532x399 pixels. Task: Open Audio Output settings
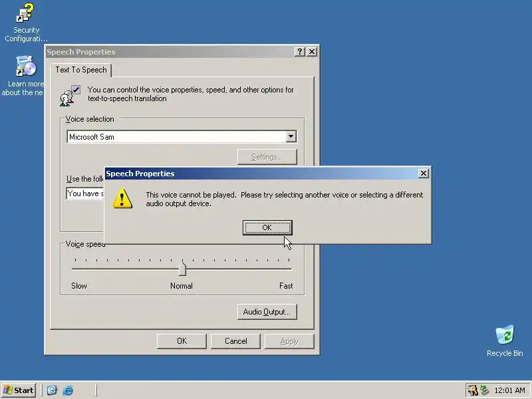pyautogui.click(x=267, y=312)
